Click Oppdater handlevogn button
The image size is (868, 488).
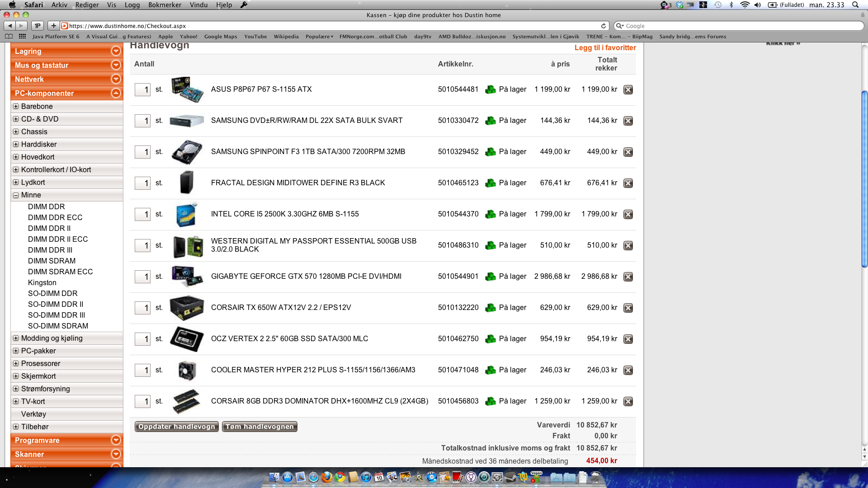pyautogui.click(x=177, y=427)
